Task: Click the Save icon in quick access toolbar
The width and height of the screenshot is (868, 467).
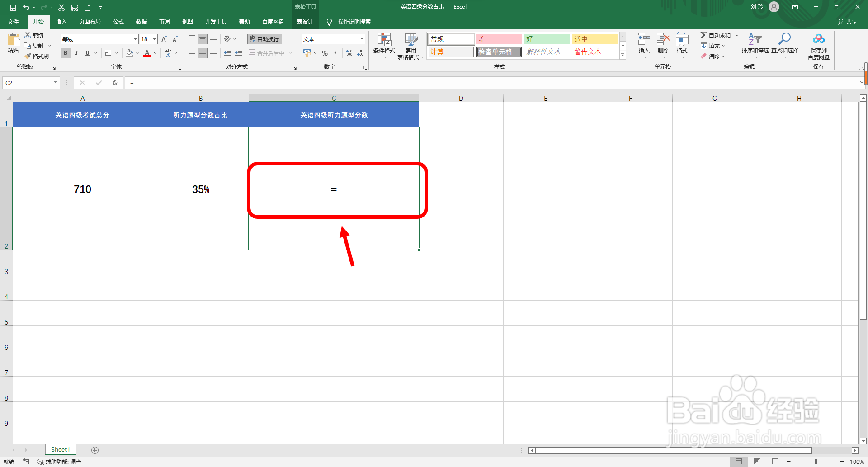Action: point(13,7)
